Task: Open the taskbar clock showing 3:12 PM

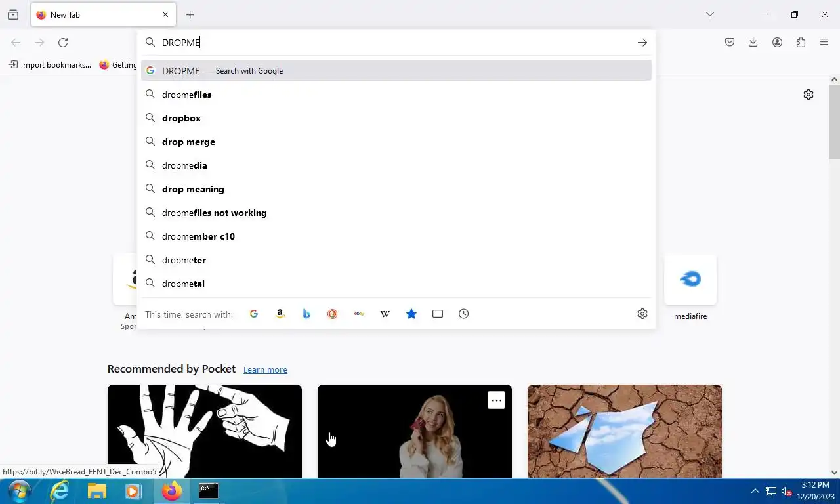Action: [x=817, y=491]
